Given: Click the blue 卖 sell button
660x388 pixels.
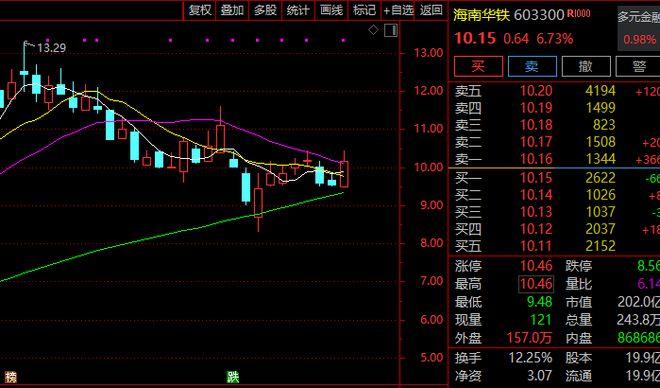Looking at the screenshot, I should click(532, 66).
